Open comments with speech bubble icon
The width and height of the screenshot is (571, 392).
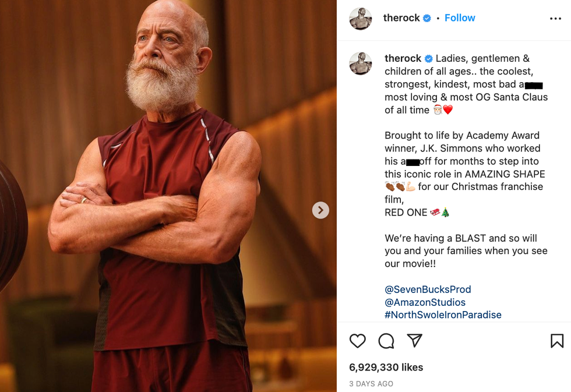pyautogui.click(x=386, y=341)
